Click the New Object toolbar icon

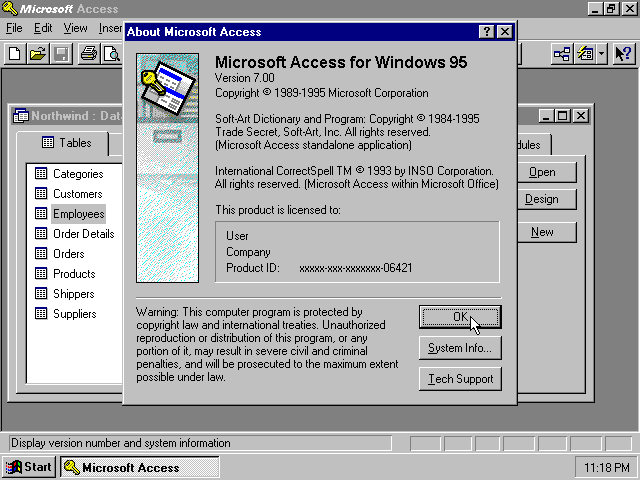coord(584,54)
